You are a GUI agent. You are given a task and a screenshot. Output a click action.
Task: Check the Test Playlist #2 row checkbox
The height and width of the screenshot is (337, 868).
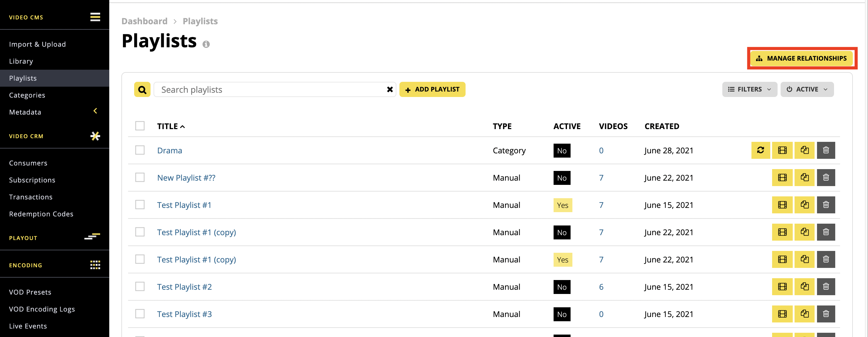[140, 287]
